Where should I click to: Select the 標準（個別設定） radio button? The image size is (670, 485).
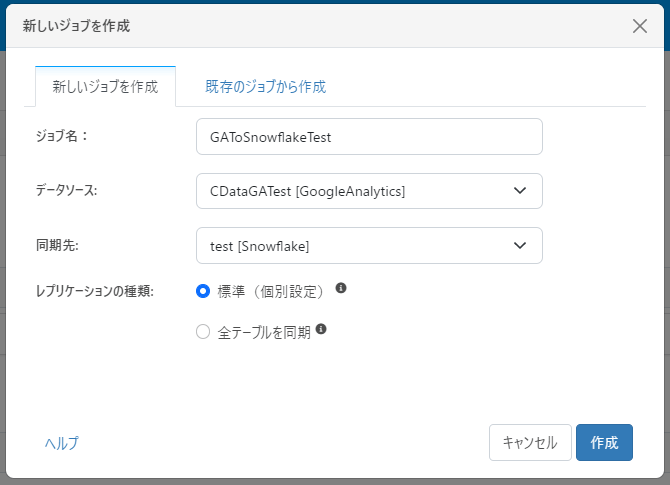tap(203, 291)
